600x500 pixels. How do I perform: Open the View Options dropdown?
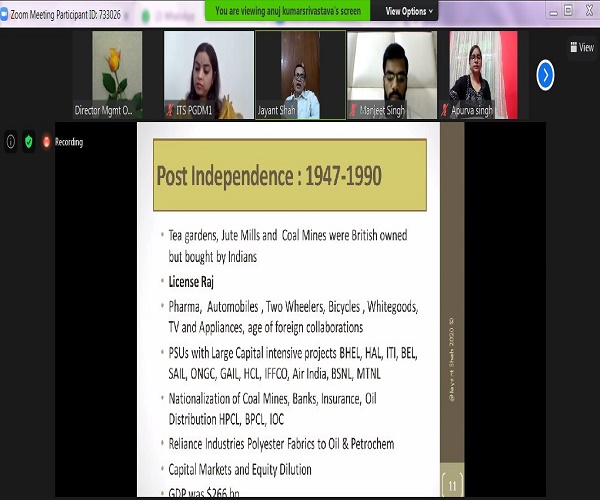click(409, 11)
